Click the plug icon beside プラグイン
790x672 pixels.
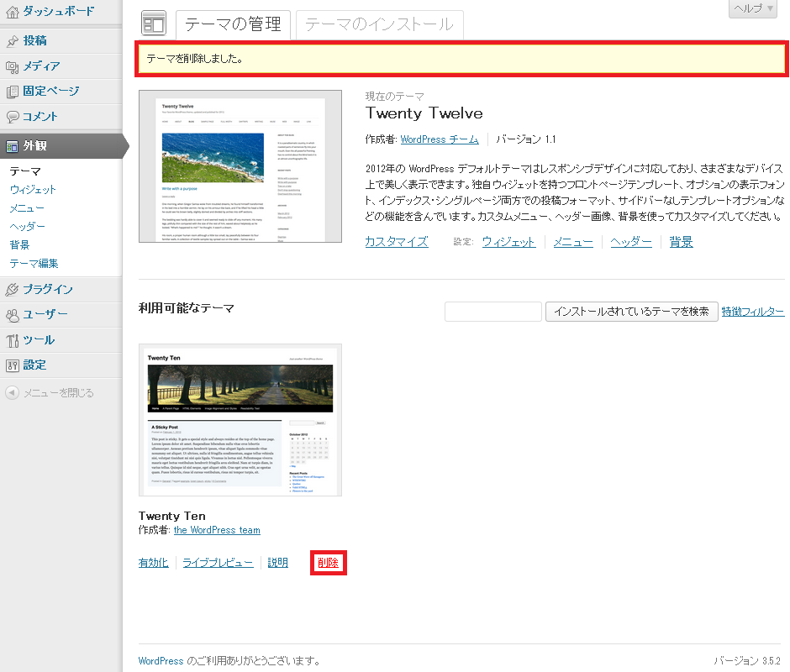coord(13,289)
